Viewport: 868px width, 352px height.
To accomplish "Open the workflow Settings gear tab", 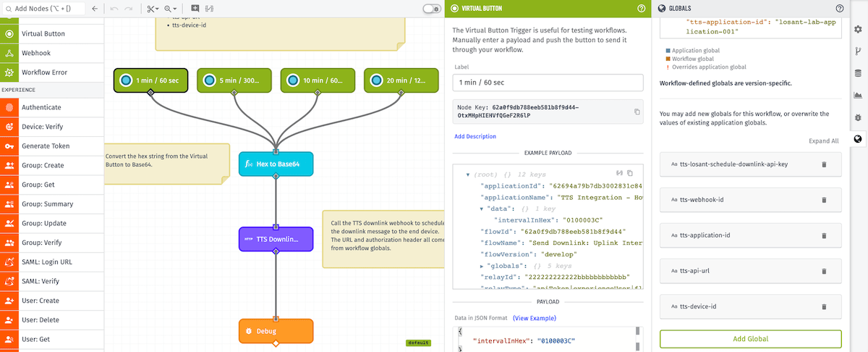I will [x=858, y=30].
